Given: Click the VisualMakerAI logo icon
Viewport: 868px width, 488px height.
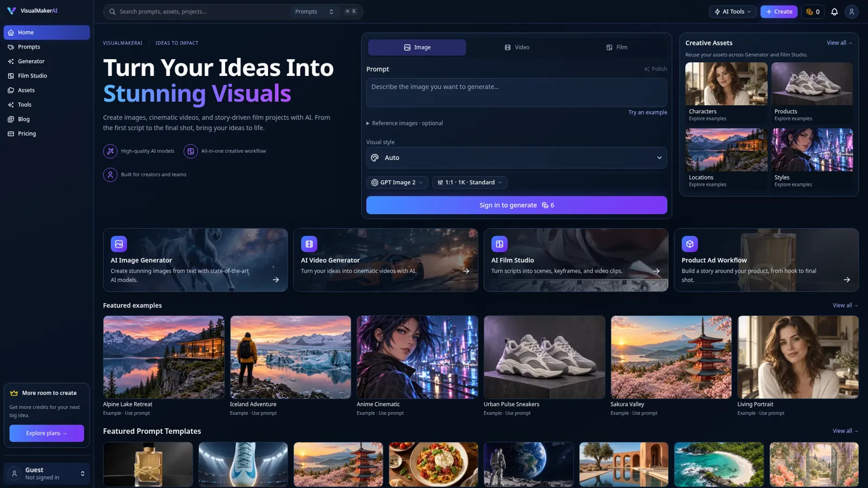Looking at the screenshot, I should coord(11,11).
